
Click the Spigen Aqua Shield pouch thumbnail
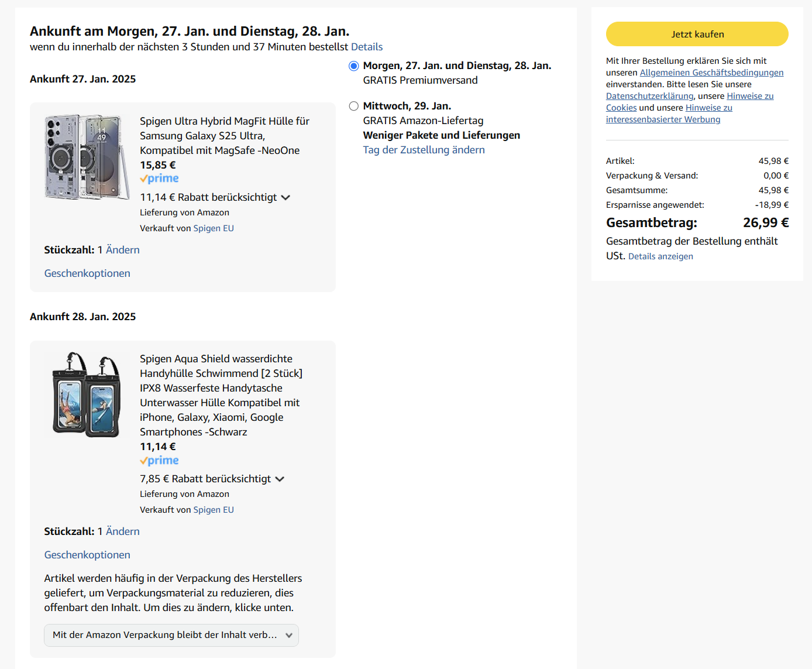click(x=87, y=394)
